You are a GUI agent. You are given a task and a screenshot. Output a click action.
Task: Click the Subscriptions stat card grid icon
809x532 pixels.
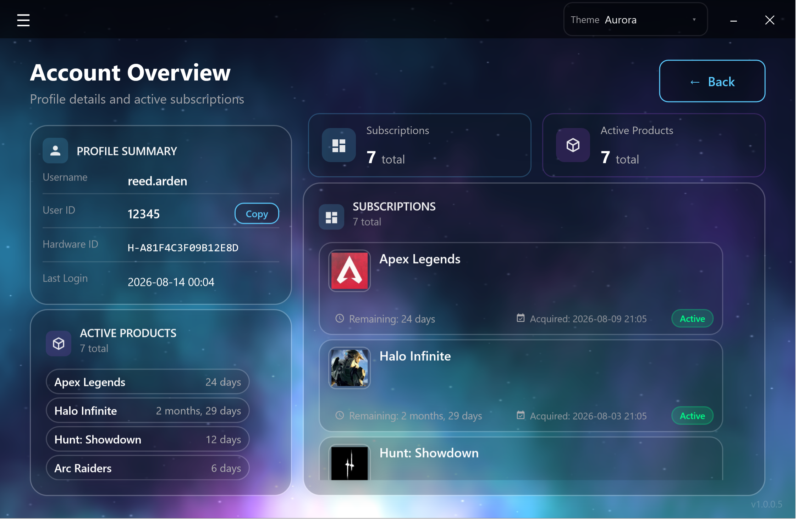(339, 145)
